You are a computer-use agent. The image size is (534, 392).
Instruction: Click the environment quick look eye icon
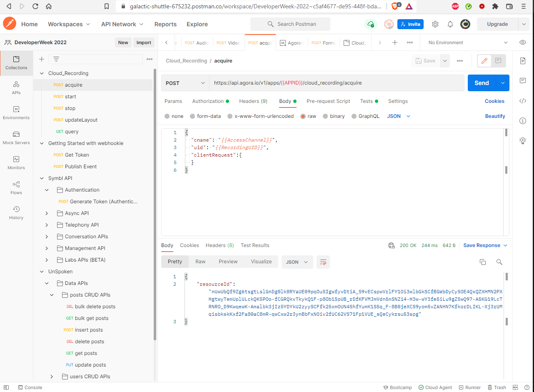(x=523, y=42)
